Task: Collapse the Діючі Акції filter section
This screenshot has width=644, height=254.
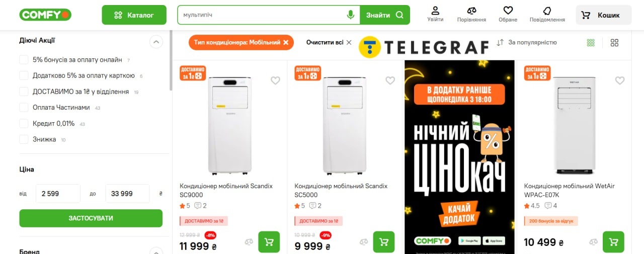Action: pyautogui.click(x=156, y=42)
